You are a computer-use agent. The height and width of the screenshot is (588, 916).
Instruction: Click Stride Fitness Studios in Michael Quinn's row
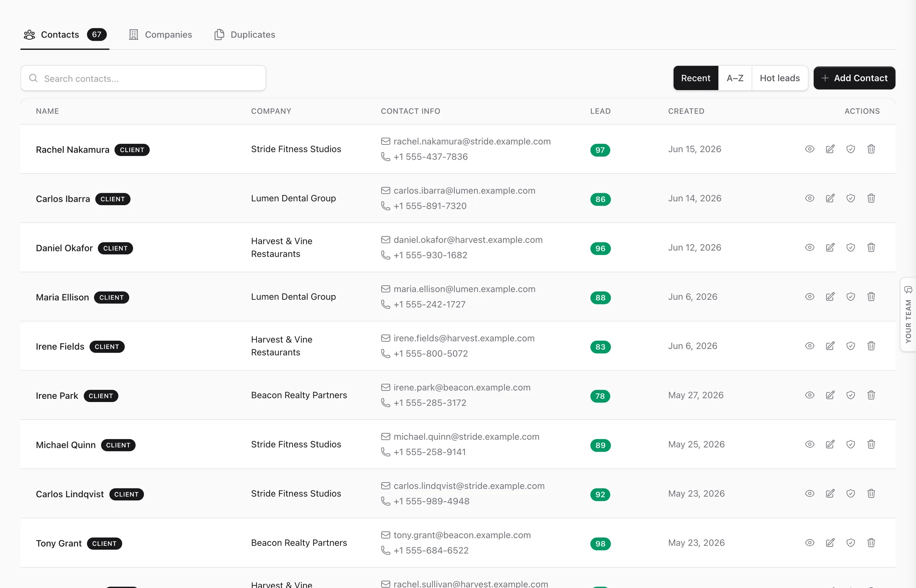tap(296, 445)
